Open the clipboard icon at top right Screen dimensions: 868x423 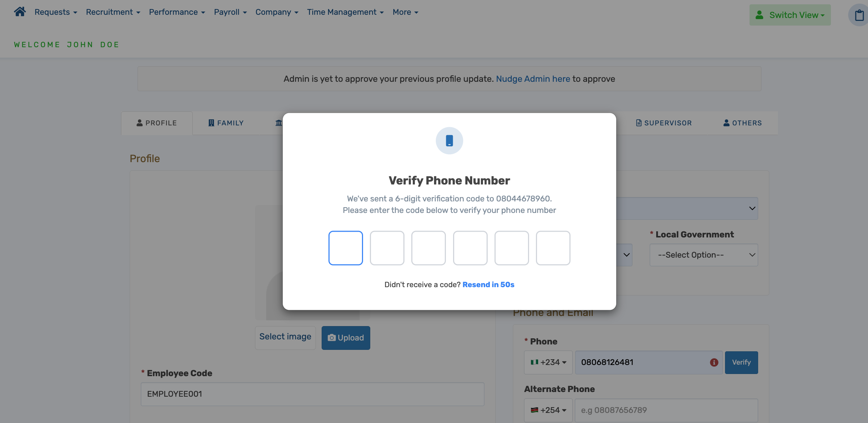click(x=860, y=15)
